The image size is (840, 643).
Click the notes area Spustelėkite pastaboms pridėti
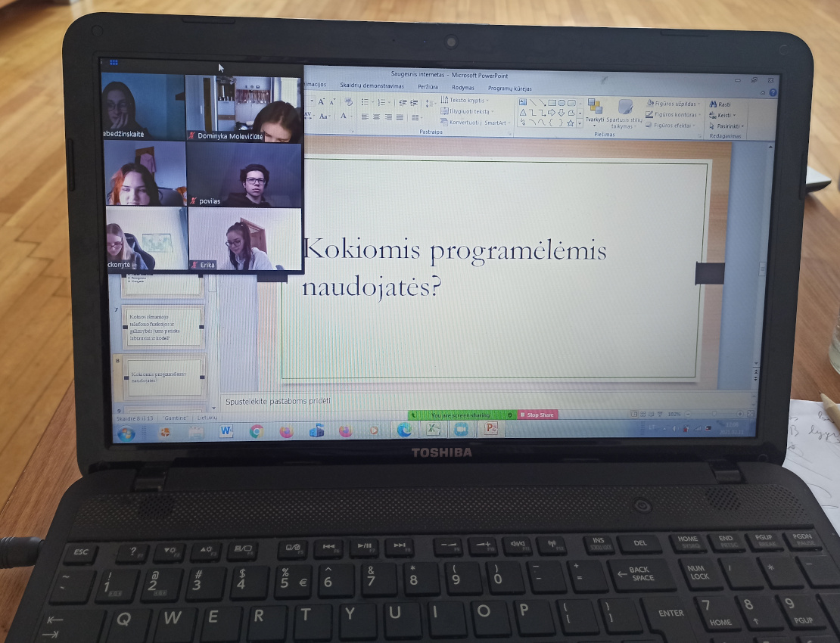[x=278, y=402]
